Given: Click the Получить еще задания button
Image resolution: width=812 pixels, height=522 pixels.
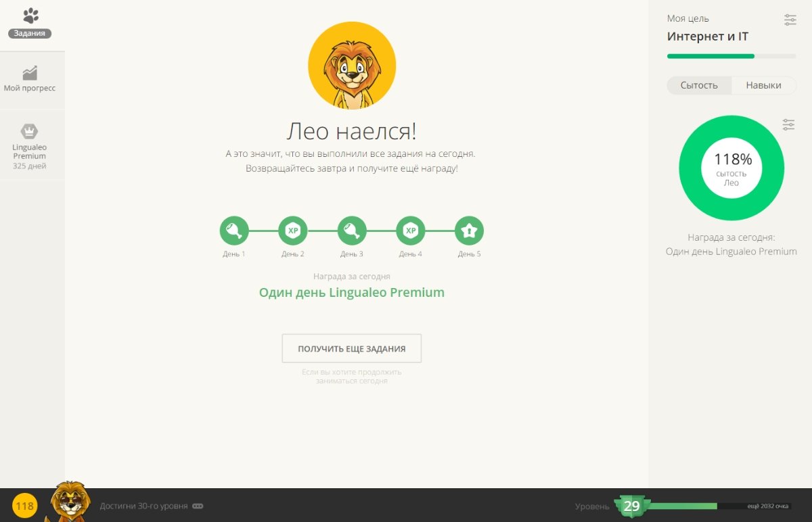Looking at the screenshot, I should (352, 349).
